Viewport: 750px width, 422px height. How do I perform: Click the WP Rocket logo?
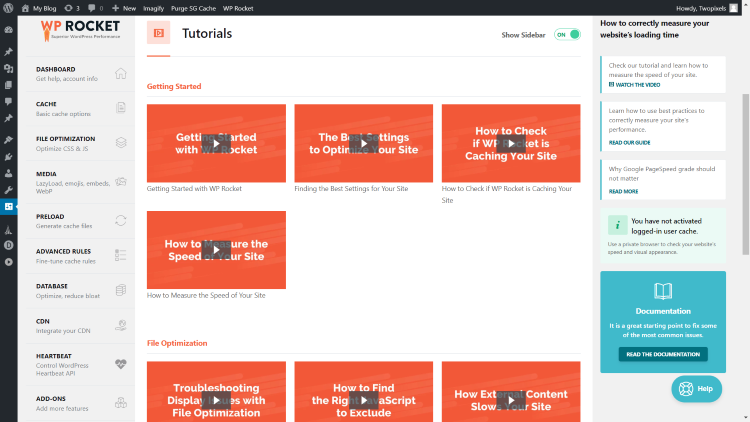click(x=80, y=30)
